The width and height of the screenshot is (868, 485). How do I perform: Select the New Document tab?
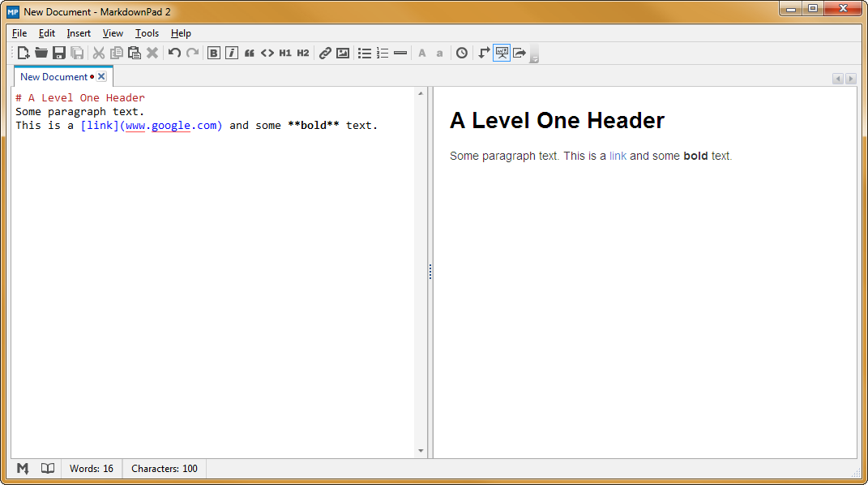55,75
